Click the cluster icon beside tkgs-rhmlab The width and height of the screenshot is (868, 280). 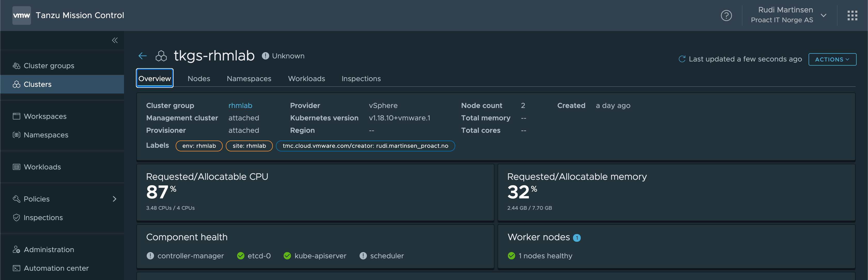pyautogui.click(x=161, y=56)
